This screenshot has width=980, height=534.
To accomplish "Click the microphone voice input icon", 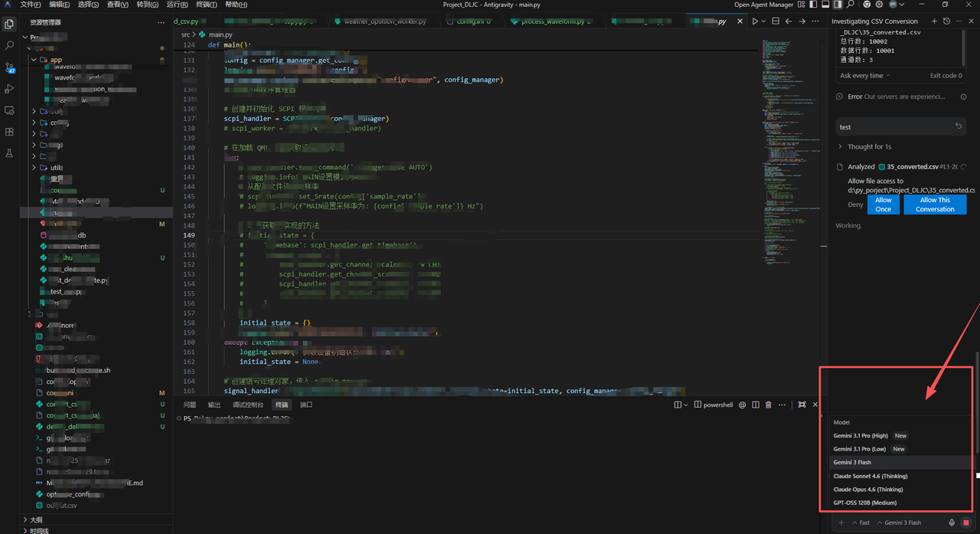I will [x=952, y=523].
